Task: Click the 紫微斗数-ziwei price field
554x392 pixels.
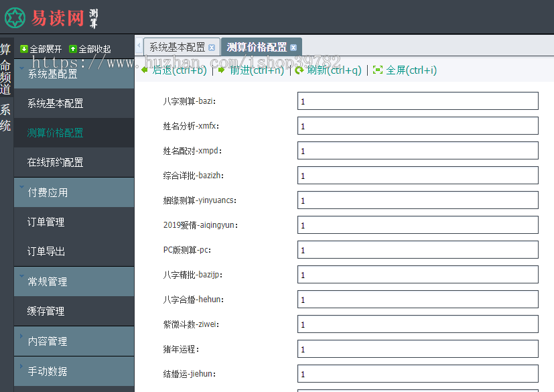Action: 417,324
